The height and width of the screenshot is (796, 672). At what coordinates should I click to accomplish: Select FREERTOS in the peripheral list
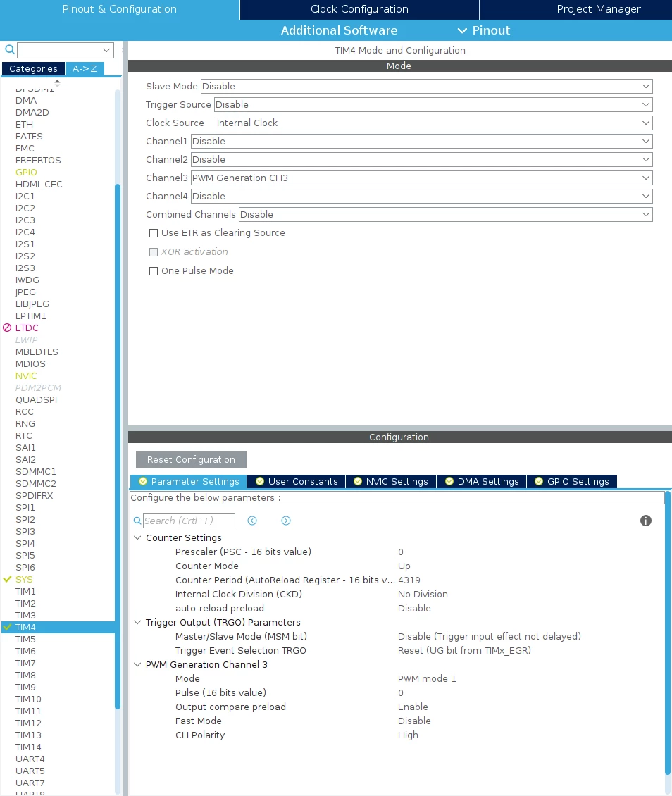pyautogui.click(x=38, y=161)
